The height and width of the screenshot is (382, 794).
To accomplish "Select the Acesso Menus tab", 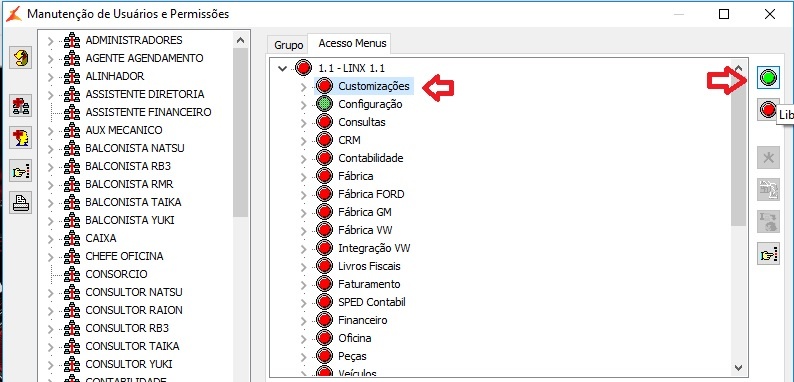I will click(352, 44).
